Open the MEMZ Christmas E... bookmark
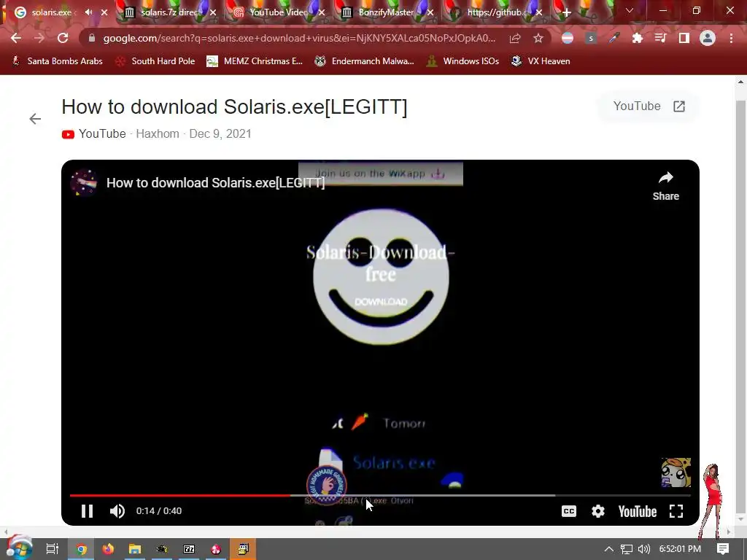Viewport: 747px width, 560px height. [x=255, y=61]
